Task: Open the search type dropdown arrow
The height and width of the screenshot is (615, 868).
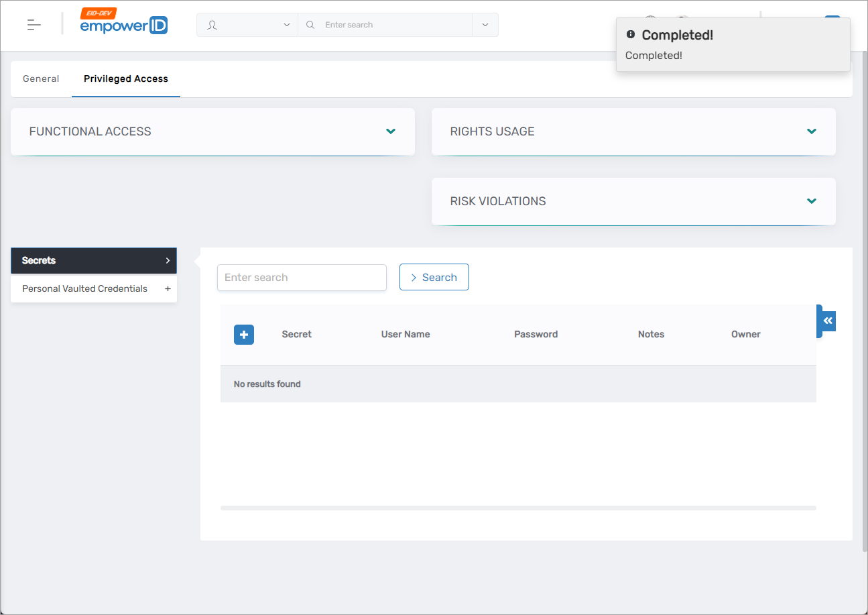Action: click(287, 25)
